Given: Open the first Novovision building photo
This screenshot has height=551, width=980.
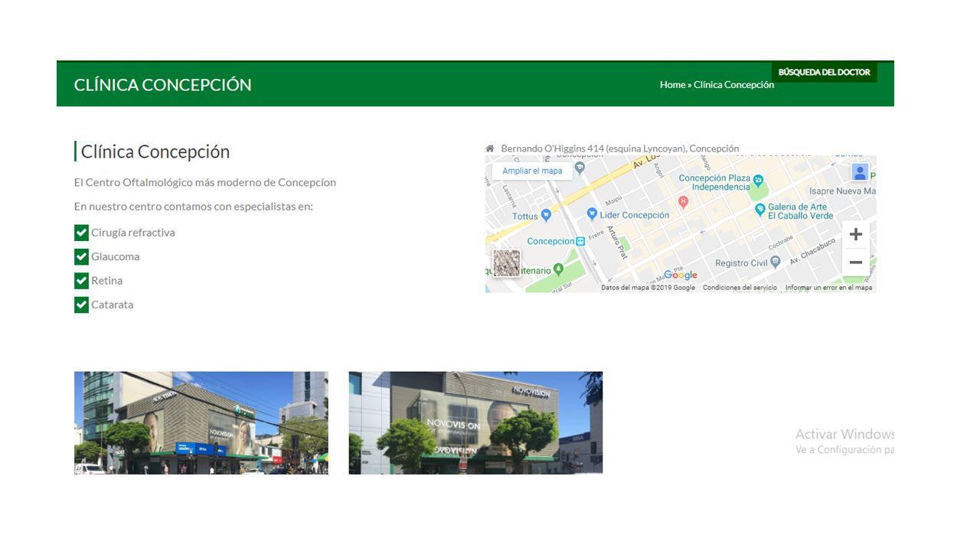Looking at the screenshot, I should pyautogui.click(x=201, y=423).
